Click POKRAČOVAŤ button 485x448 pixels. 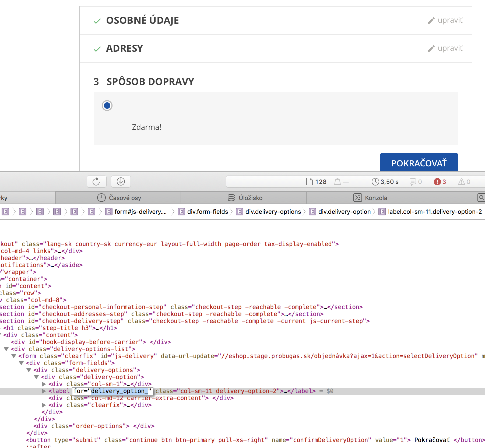(419, 162)
